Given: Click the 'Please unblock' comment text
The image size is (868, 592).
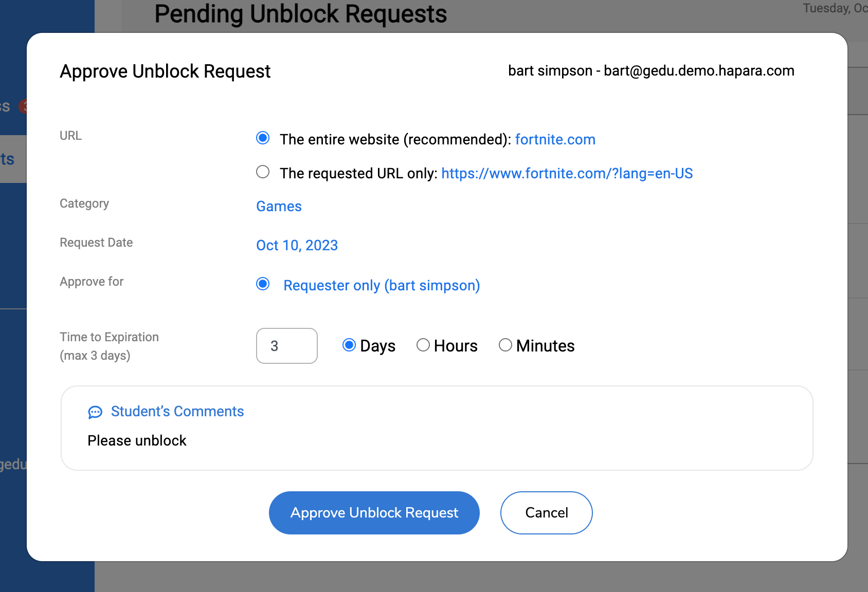Looking at the screenshot, I should (x=137, y=440).
